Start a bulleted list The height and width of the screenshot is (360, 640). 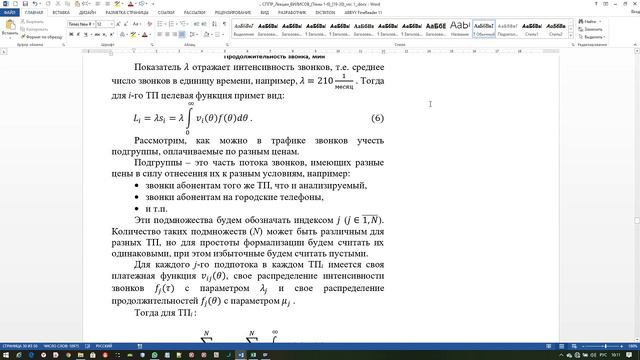click(x=160, y=24)
